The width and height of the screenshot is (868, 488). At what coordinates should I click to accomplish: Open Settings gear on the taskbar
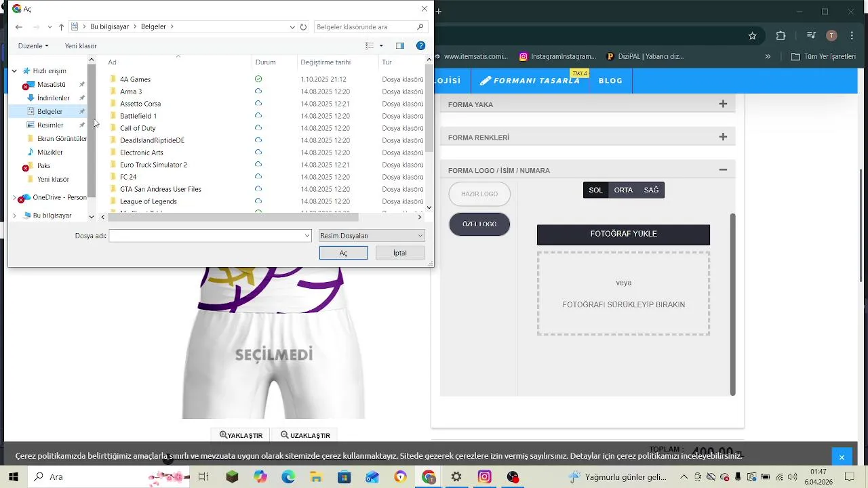(x=456, y=477)
